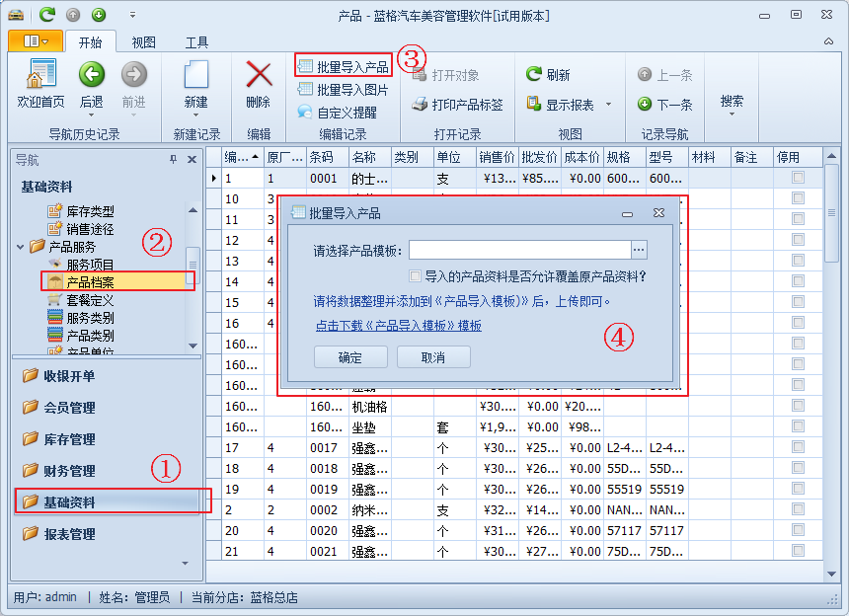
Task: Click the 显示报表 report icon
Action: [x=534, y=104]
